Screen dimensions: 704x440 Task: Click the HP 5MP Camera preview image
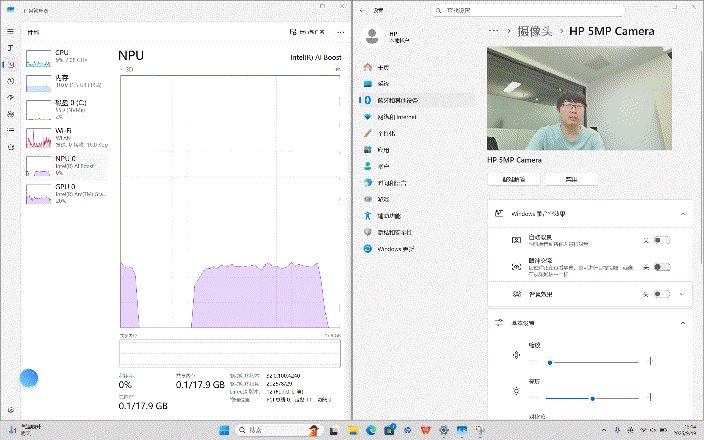coord(579,98)
